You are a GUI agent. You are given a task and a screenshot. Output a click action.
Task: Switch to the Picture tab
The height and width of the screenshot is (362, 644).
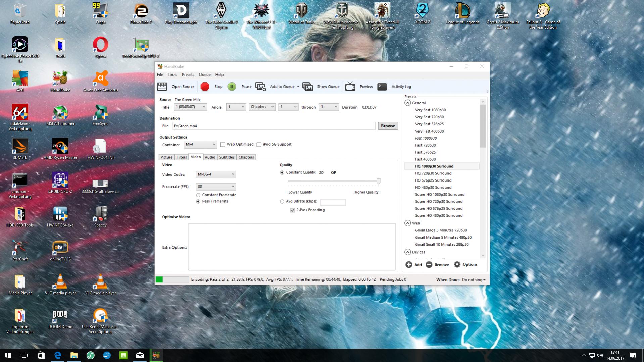click(x=166, y=157)
